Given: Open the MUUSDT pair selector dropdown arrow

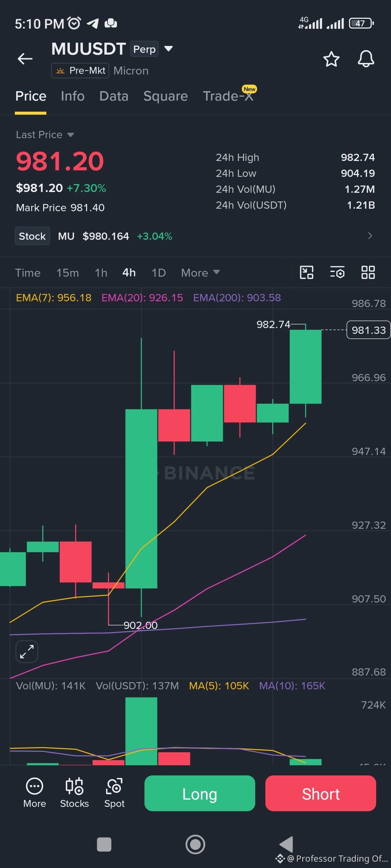Looking at the screenshot, I should 168,48.
